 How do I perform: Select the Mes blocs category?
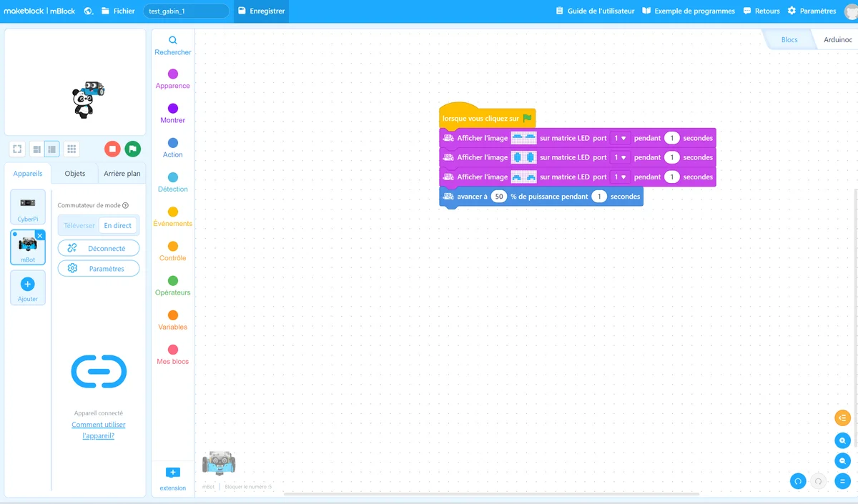point(173,355)
